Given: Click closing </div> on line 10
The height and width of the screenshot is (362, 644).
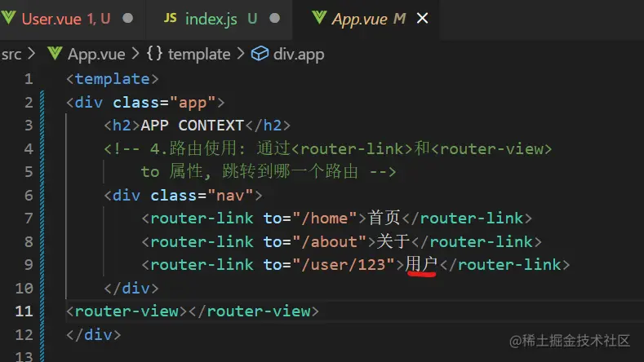Looking at the screenshot, I should pyautogui.click(x=131, y=288).
